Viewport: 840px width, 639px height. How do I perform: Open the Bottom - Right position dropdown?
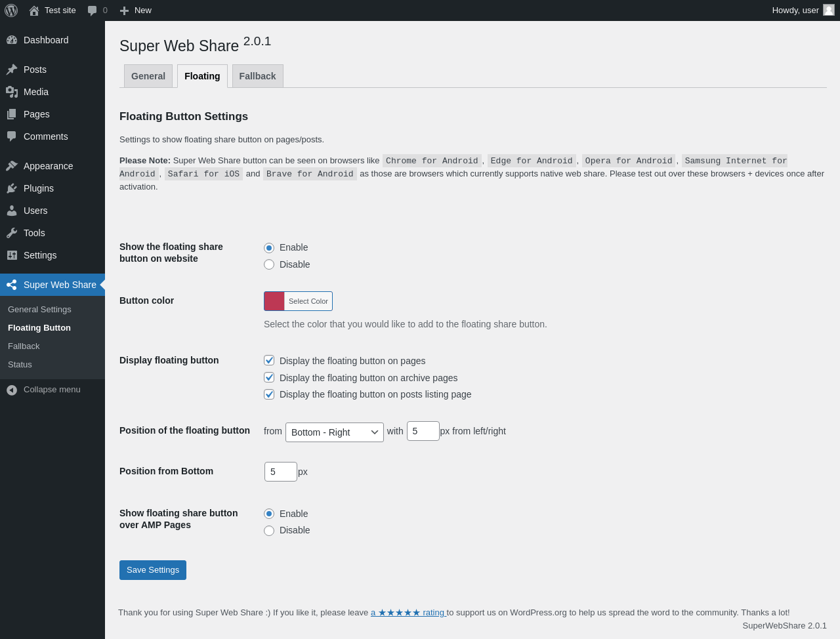335,432
